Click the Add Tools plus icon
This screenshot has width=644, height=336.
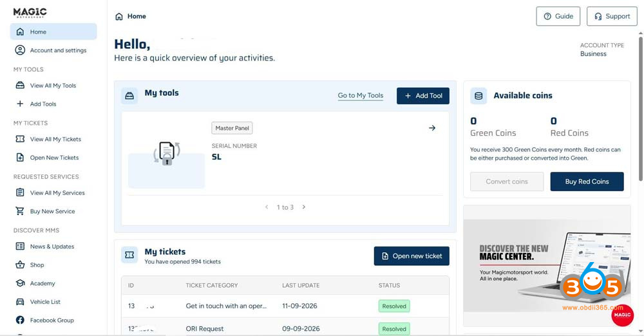point(20,104)
